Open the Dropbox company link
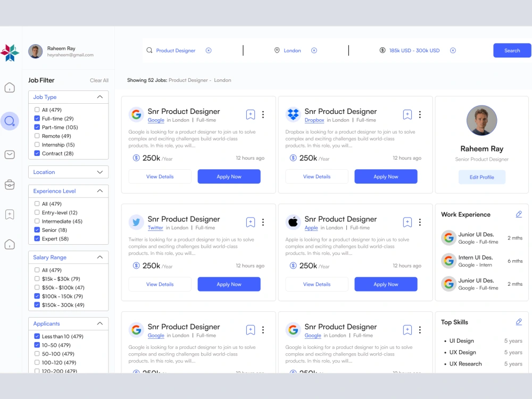532x399 pixels. click(314, 120)
